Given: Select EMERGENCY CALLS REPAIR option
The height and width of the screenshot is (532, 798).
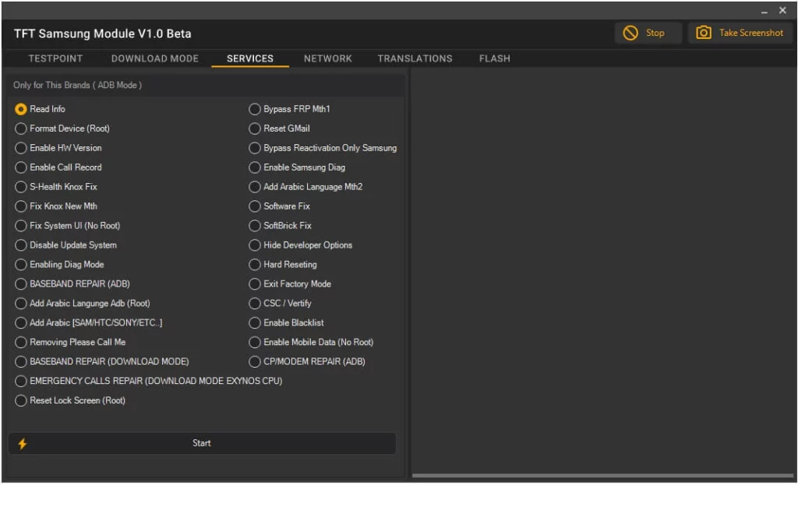Looking at the screenshot, I should 149,381.
